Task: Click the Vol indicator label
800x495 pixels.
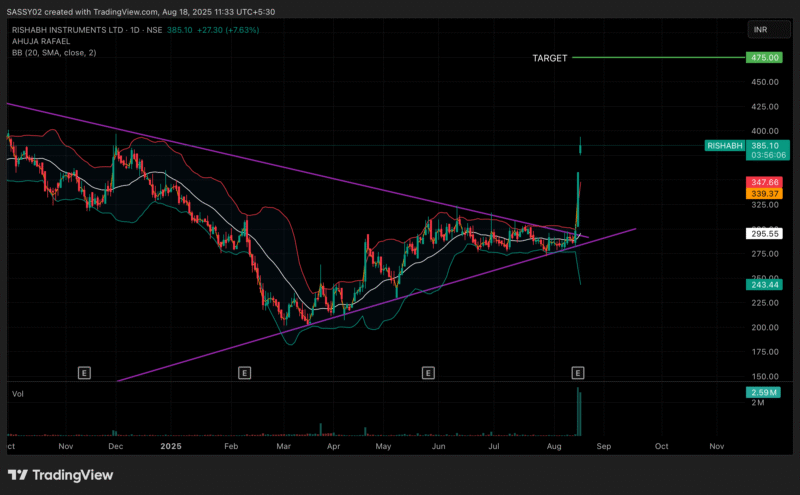Action: point(18,394)
